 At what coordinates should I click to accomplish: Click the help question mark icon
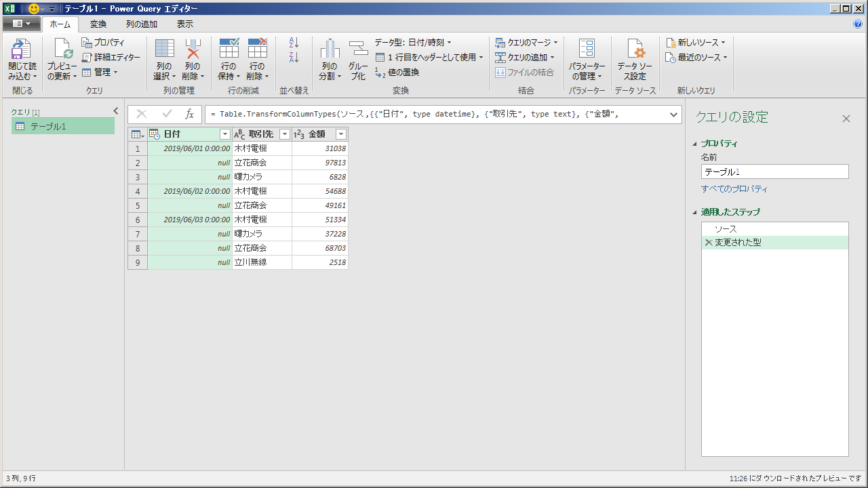(858, 24)
